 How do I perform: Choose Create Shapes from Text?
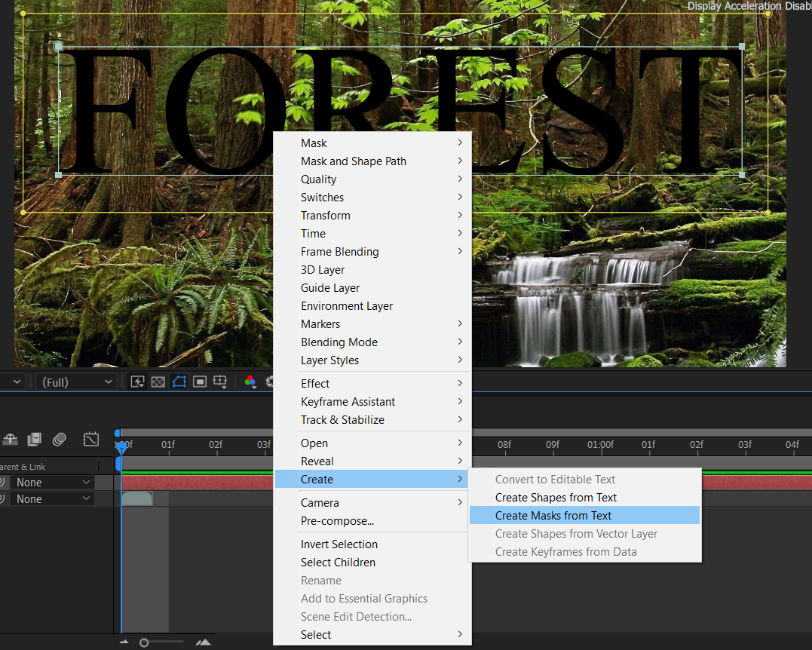tap(584, 498)
